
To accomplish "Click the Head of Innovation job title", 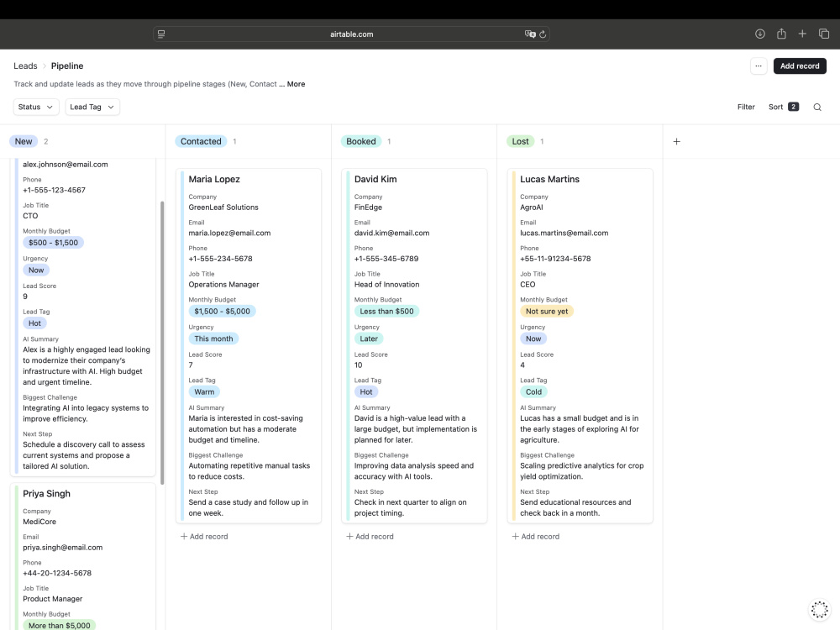I will pyautogui.click(x=386, y=285).
